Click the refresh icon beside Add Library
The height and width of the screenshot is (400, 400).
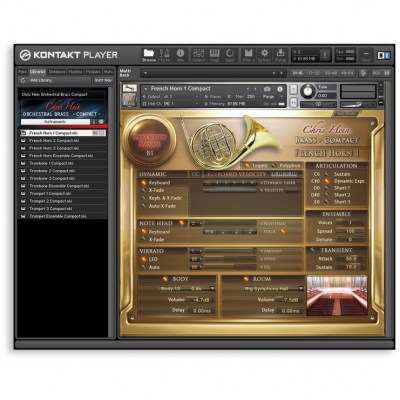pos(23,80)
